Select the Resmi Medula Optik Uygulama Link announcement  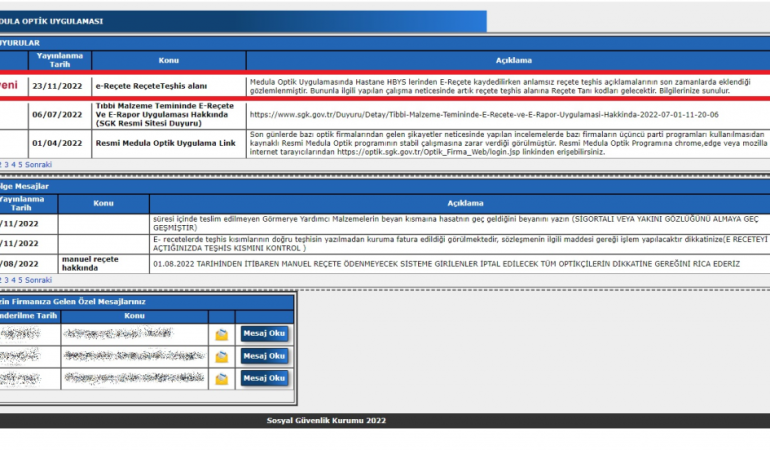tap(165, 143)
